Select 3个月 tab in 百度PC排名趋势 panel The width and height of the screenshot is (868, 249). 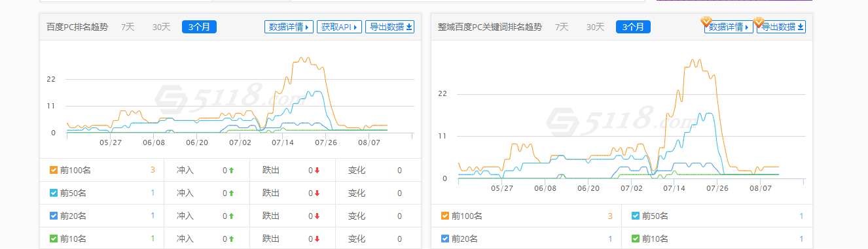click(x=199, y=27)
